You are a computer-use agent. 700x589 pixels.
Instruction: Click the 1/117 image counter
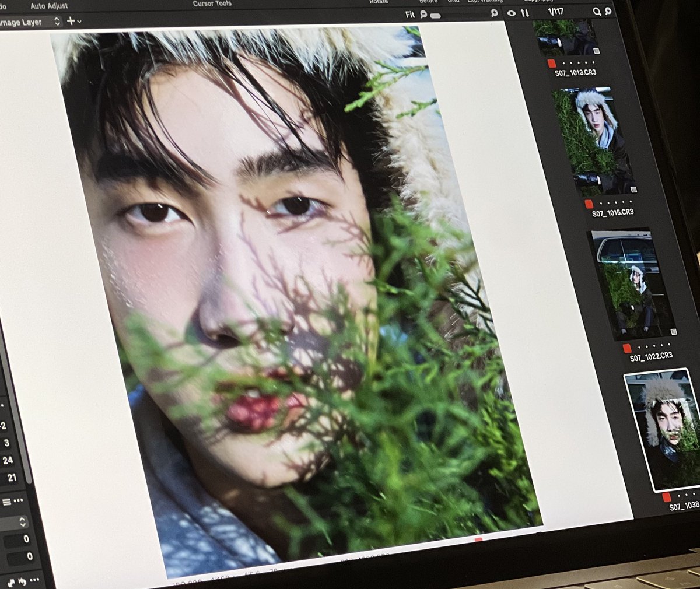coord(555,12)
